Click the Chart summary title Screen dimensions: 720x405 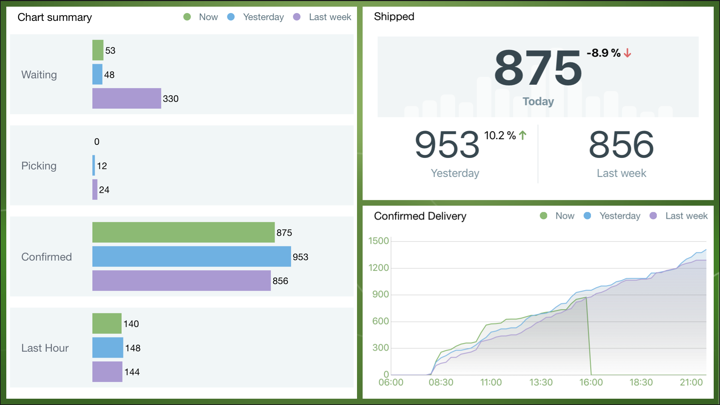point(55,17)
